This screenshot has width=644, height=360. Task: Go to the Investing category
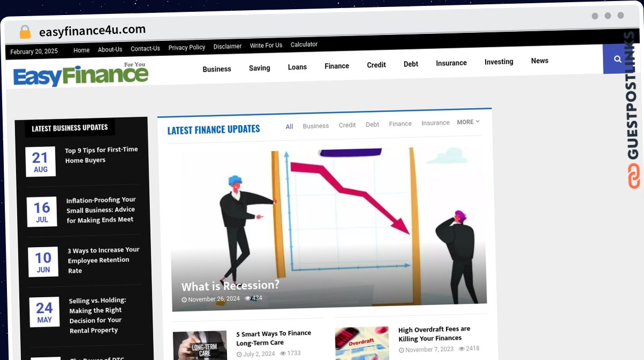[x=499, y=62]
